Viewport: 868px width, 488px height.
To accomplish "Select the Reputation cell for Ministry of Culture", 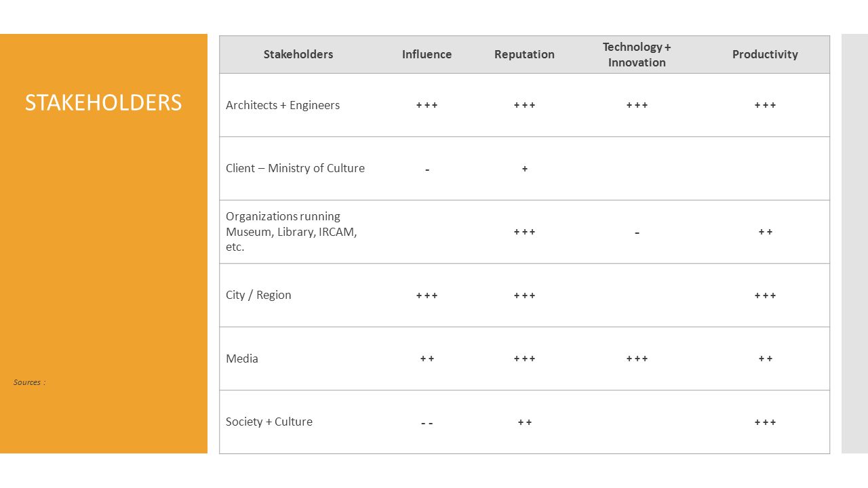I will click(524, 169).
